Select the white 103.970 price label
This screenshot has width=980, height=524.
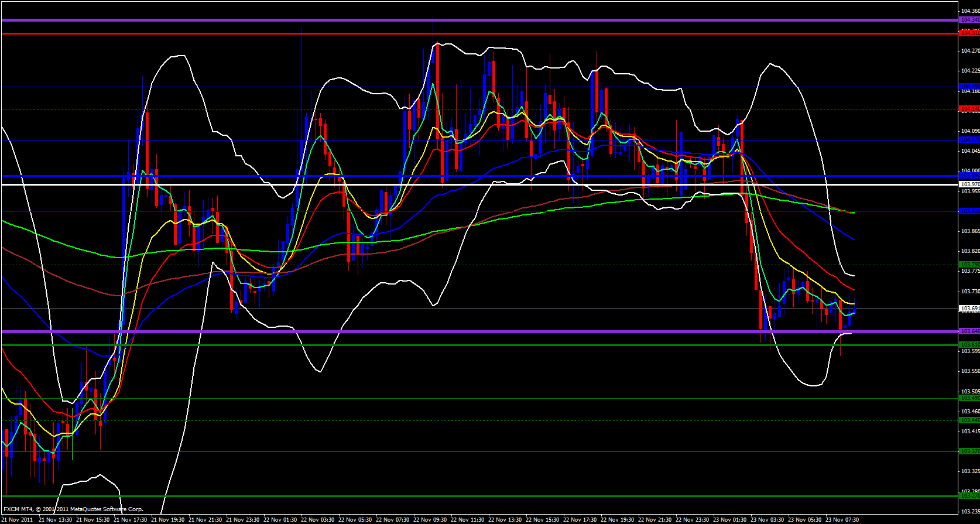coord(969,184)
